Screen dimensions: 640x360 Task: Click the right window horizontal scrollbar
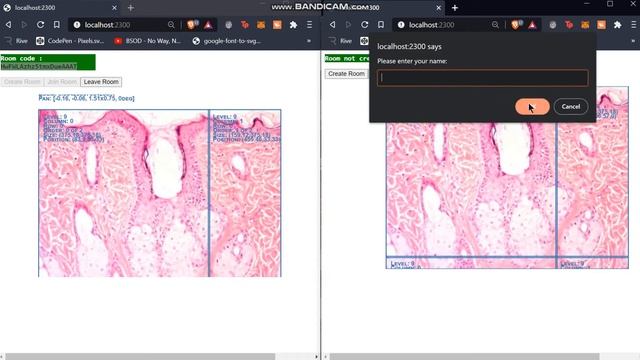click(464, 357)
